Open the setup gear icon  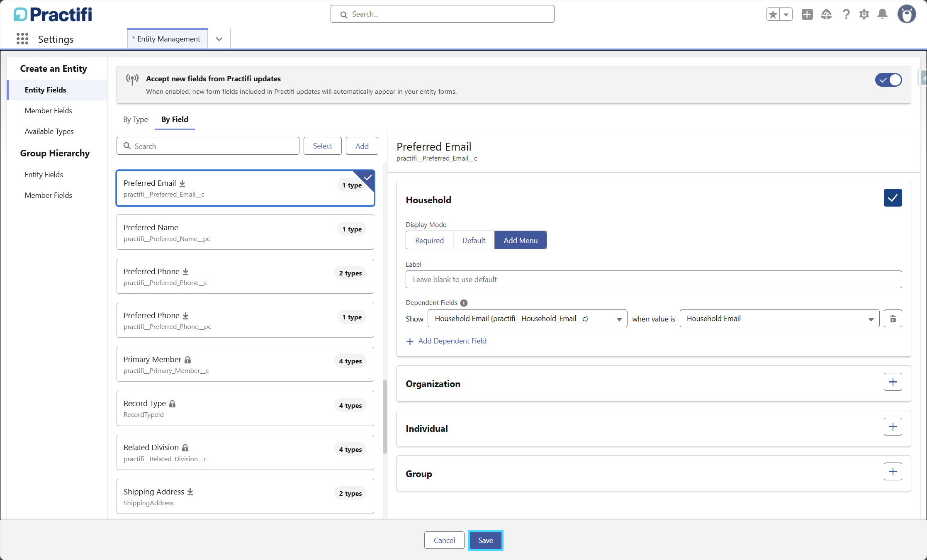coord(864,15)
